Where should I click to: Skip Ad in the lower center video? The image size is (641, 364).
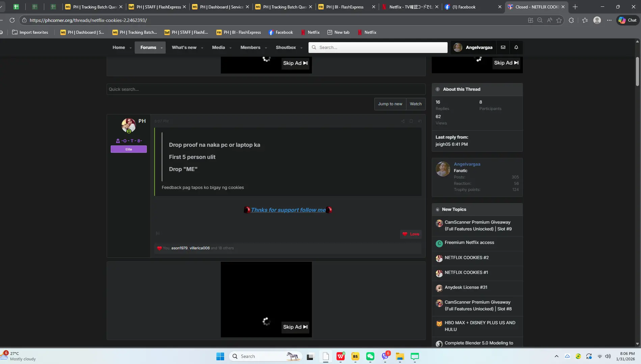pyautogui.click(x=295, y=327)
